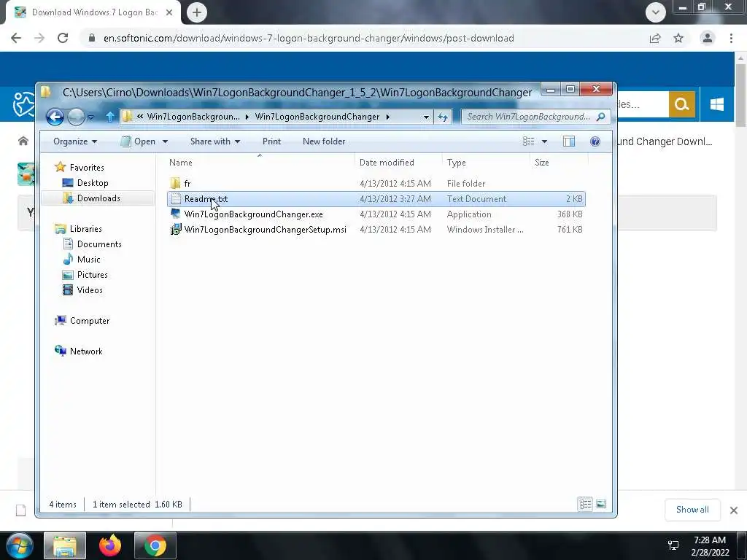Open recent locations dropdown beside Forward button
This screenshot has height=560, width=747.
pyautogui.click(x=91, y=117)
